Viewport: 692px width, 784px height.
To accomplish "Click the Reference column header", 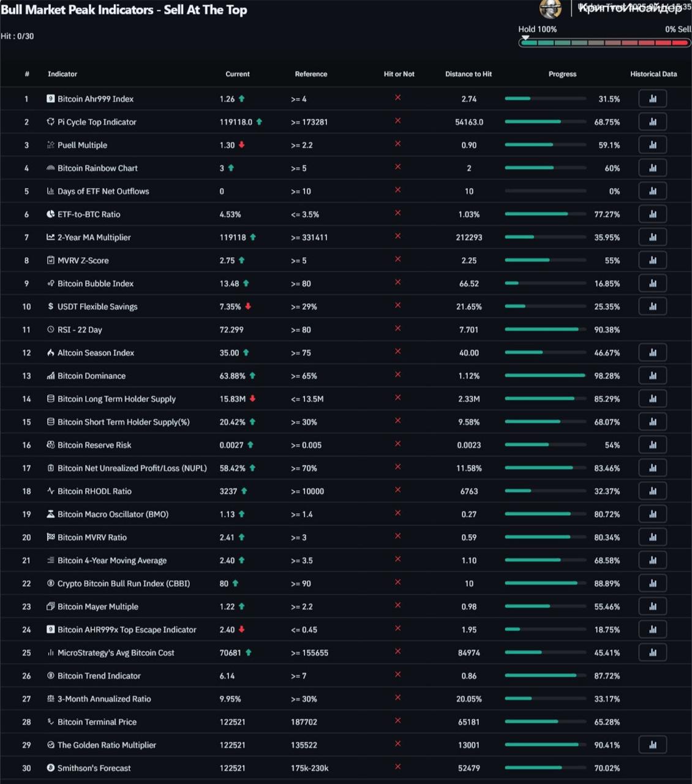I will [311, 74].
